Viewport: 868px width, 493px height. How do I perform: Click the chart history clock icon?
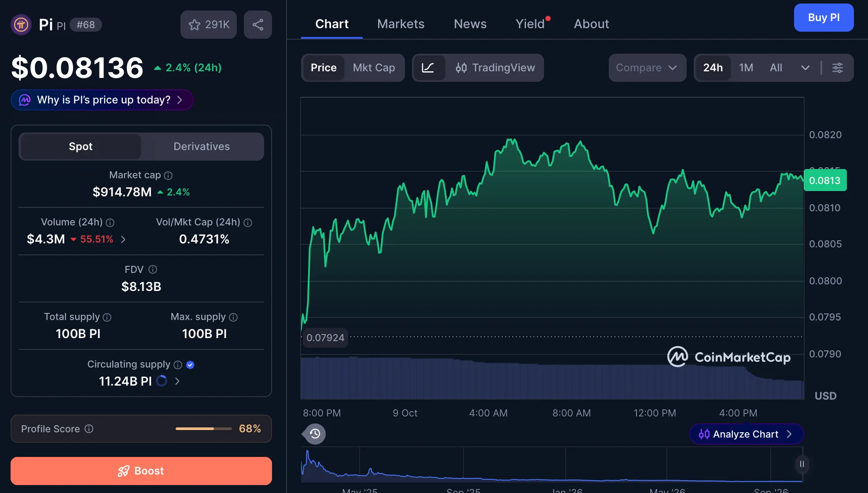(x=315, y=434)
